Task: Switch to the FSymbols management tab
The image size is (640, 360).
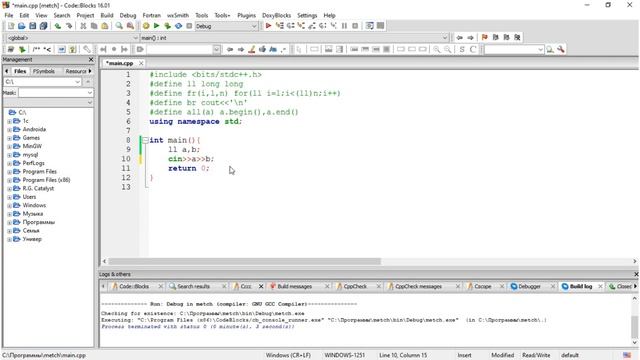Action: (x=44, y=71)
